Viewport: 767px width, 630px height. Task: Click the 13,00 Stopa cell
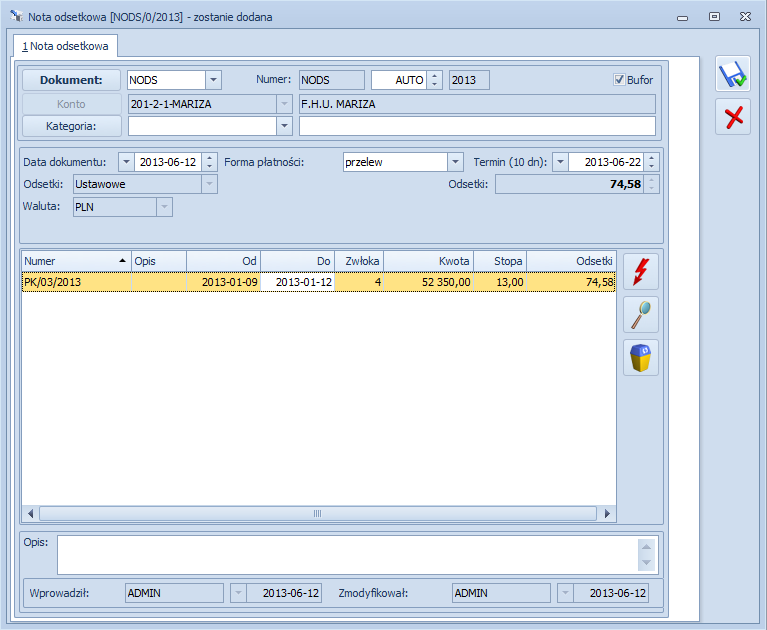click(500, 282)
